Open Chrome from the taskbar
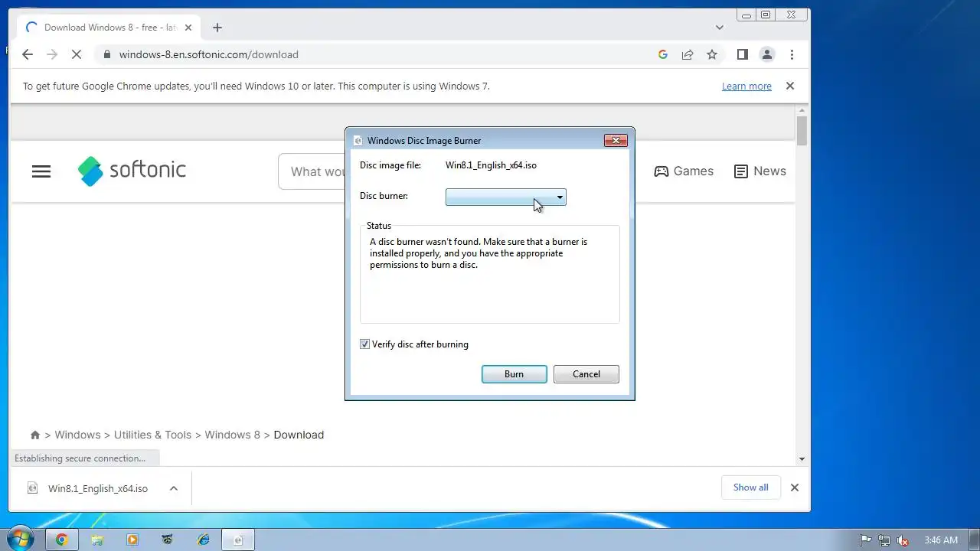 tap(62, 540)
